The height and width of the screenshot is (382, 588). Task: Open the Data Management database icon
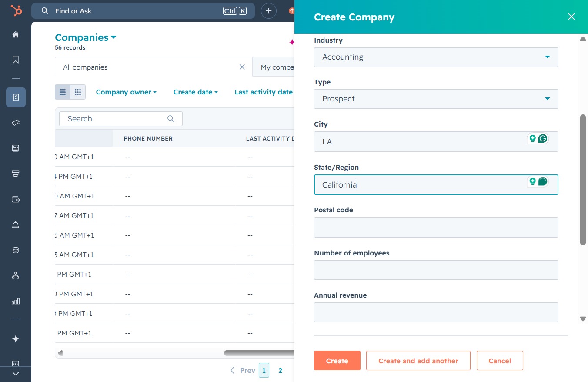click(16, 250)
